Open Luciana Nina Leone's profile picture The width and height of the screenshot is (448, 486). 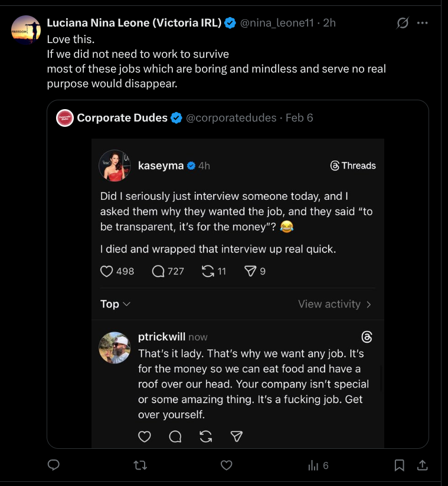click(x=26, y=29)
